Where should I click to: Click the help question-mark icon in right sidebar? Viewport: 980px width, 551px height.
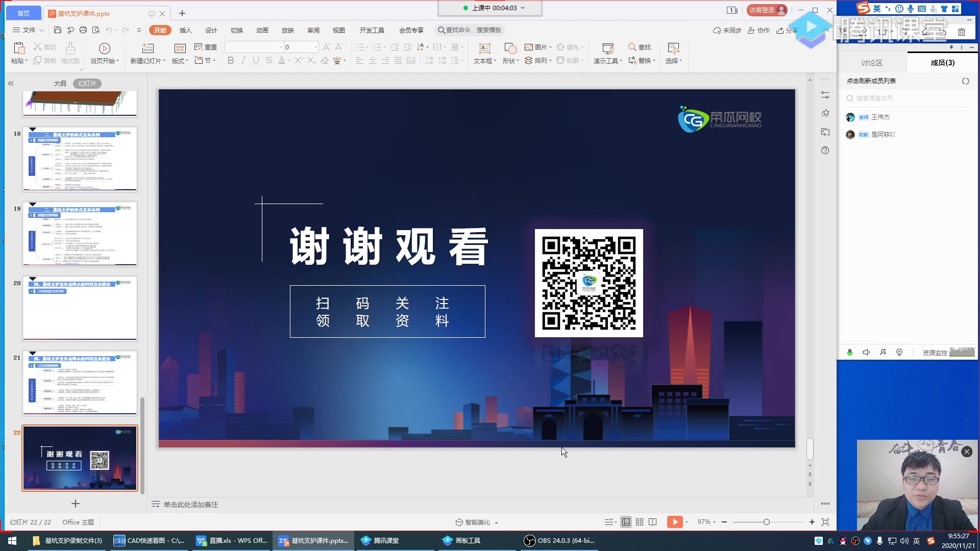pos(825,151)
